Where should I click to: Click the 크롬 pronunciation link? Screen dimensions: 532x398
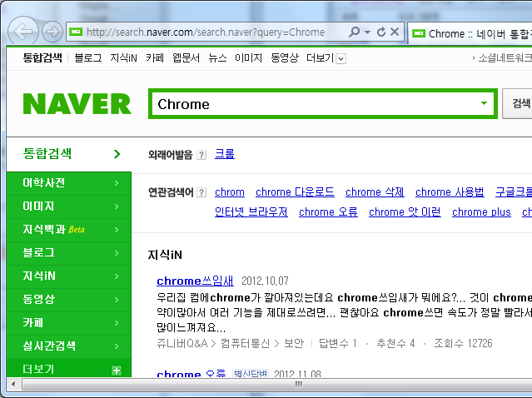coord(225,154)
